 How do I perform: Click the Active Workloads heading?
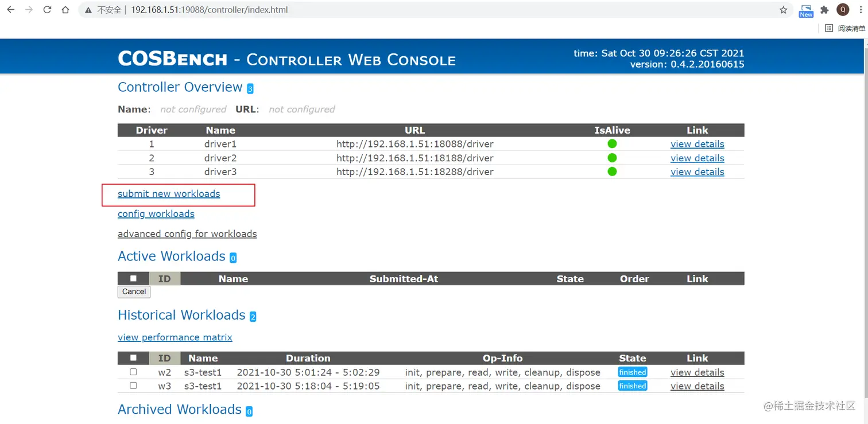click(171, 256)
